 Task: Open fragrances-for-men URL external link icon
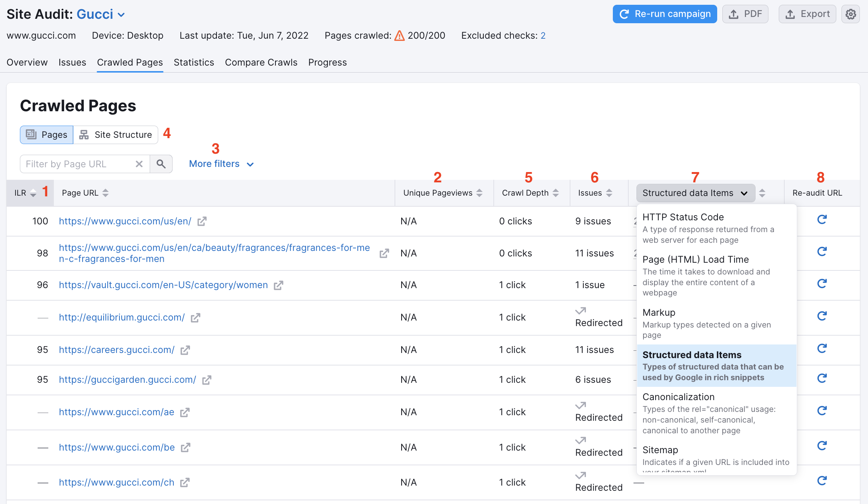[x=384, y=253]
